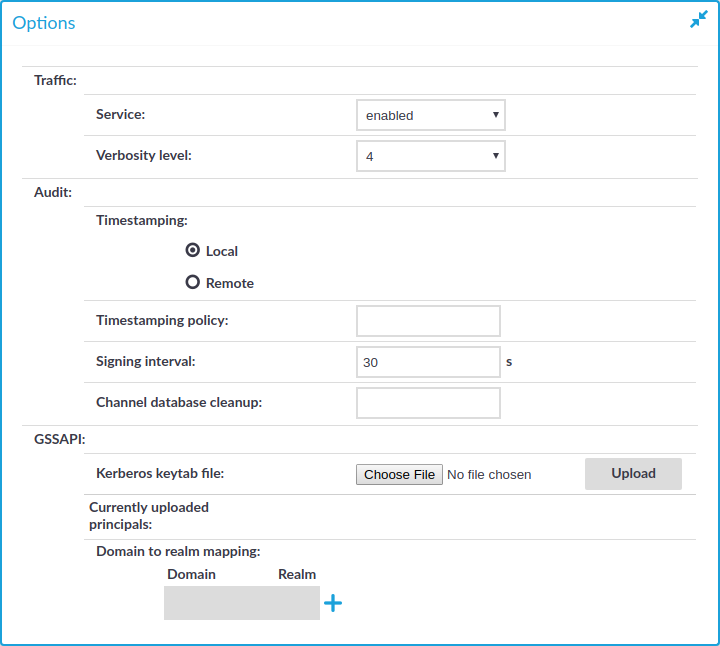Collapse the Options panel with the arrows icon
This screenshot has width=720, height=646.
pyautogui.click(x=698, y=19)
